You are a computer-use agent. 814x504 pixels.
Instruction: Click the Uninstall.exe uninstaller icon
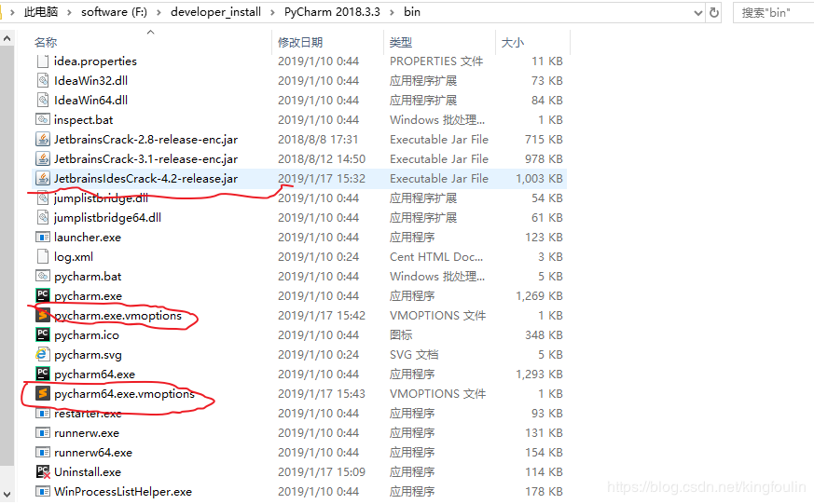[43, 471]
